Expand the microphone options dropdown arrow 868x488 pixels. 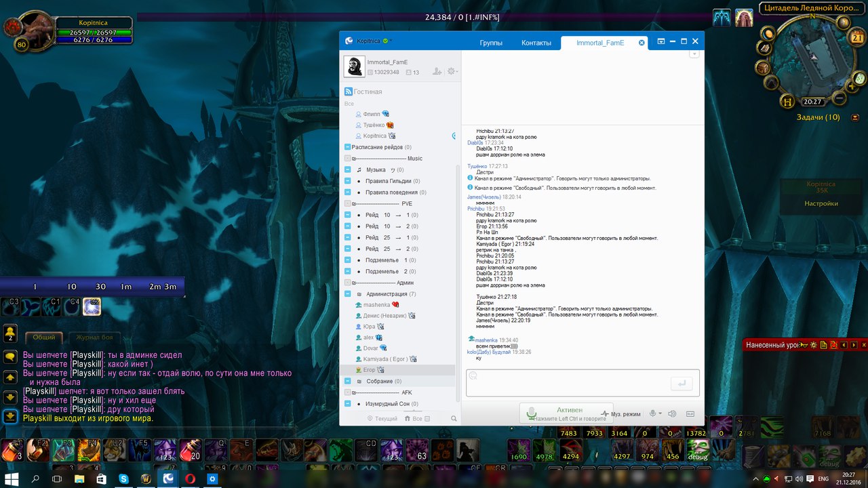point(660,413)
